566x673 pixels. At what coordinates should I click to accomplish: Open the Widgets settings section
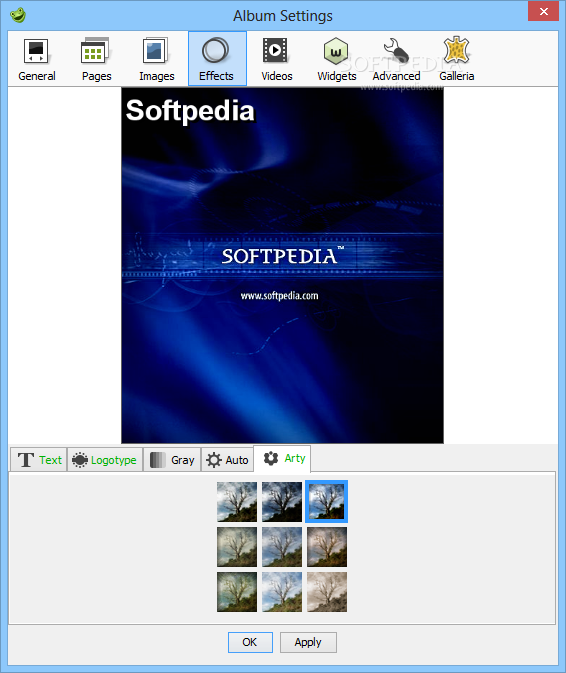(x=336, y=59)
